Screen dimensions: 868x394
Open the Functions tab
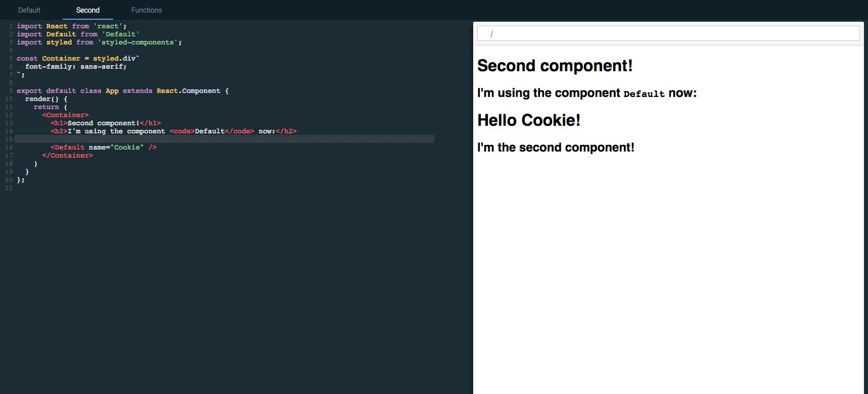(x=147, y=10)
